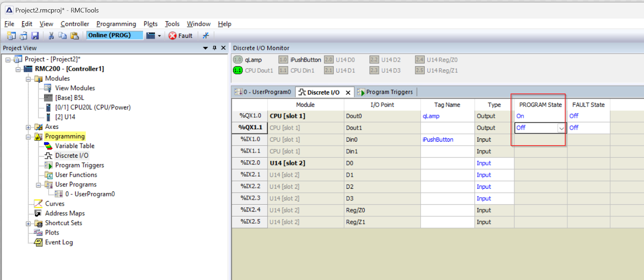Close the Project View panel
Image resolution: width=644 pixels, height=280 pixels.
(x=223, y=48)
